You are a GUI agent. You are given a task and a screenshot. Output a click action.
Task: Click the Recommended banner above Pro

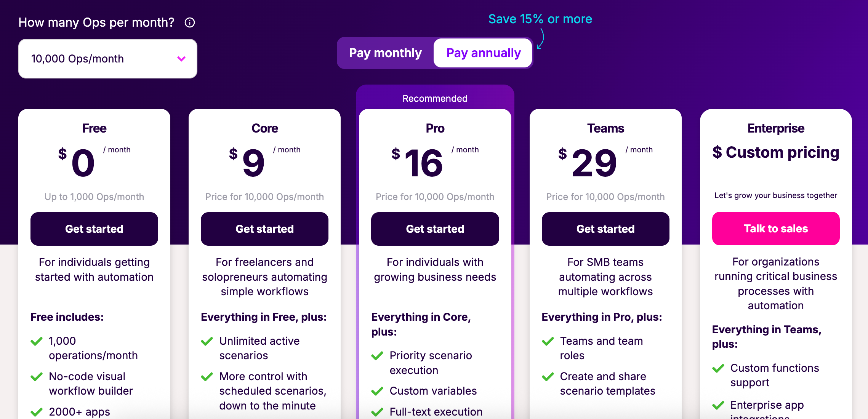(x=435, y=98)
